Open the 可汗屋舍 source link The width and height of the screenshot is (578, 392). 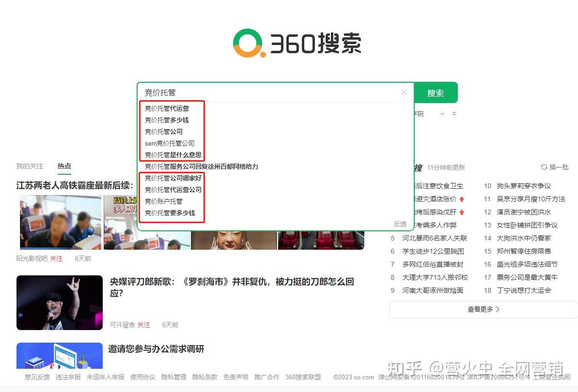pos(123,325)
